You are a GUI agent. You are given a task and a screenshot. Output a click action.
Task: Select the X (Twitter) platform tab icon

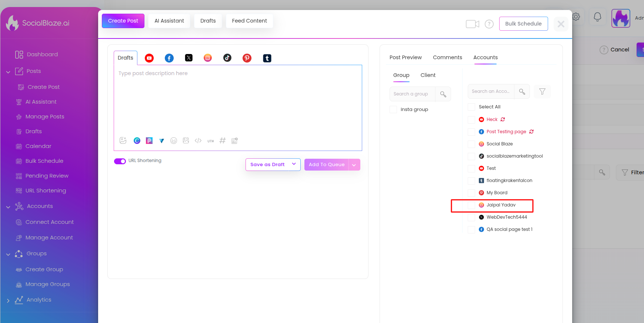point(189,58)
